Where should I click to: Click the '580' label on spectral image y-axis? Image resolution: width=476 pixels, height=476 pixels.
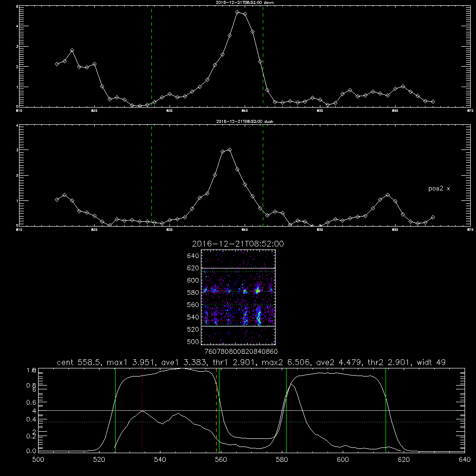click(x=193, y=293)
